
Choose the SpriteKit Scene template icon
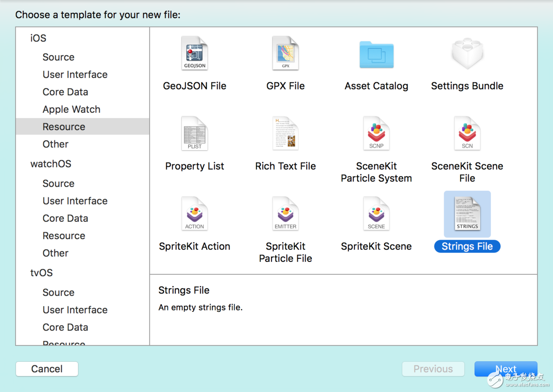(x=376, y=214)
